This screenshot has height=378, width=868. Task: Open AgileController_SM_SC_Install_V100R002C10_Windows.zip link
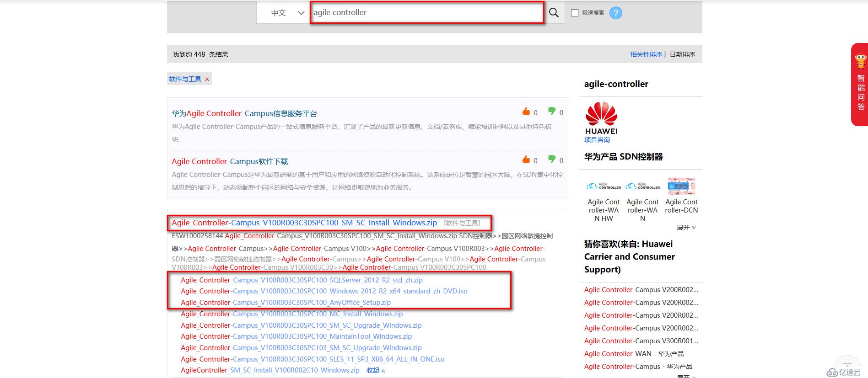click(x=270, y=370)
